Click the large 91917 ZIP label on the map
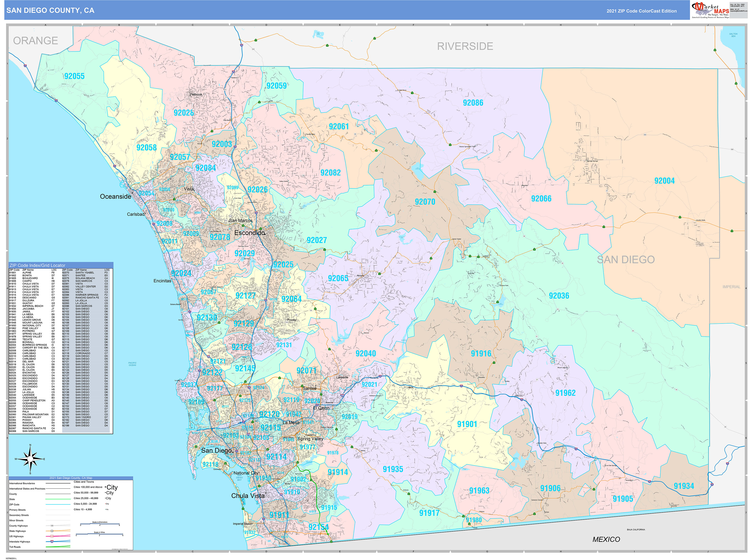The width and height of the screenshot is (751, 560). (429, 513)
